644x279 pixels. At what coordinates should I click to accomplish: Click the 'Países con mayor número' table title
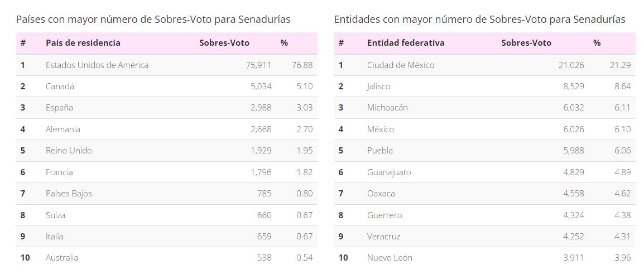pos(153,20)
